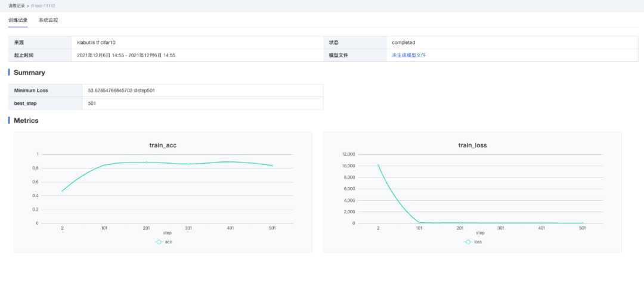The width and height of the screenshot is (644, 287).
Task: Click train_acc data point at step 501
Action: [x=273, y=166]
